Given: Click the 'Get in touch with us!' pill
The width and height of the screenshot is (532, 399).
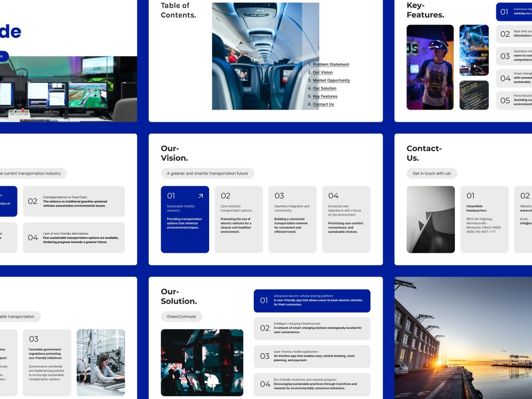Looking at the screenshot, I should click(431, 173).
